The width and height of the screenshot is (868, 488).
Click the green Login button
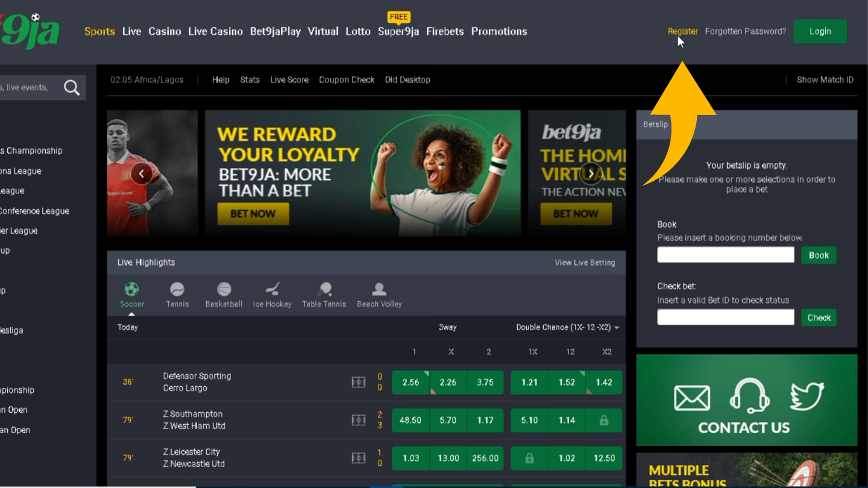(x=820, y=31)
